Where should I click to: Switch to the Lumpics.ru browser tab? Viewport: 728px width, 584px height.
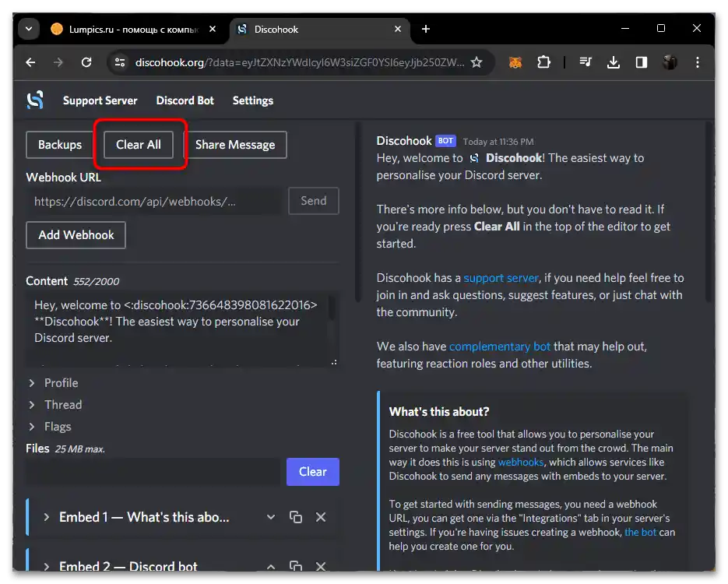click(x=132, y=30)
